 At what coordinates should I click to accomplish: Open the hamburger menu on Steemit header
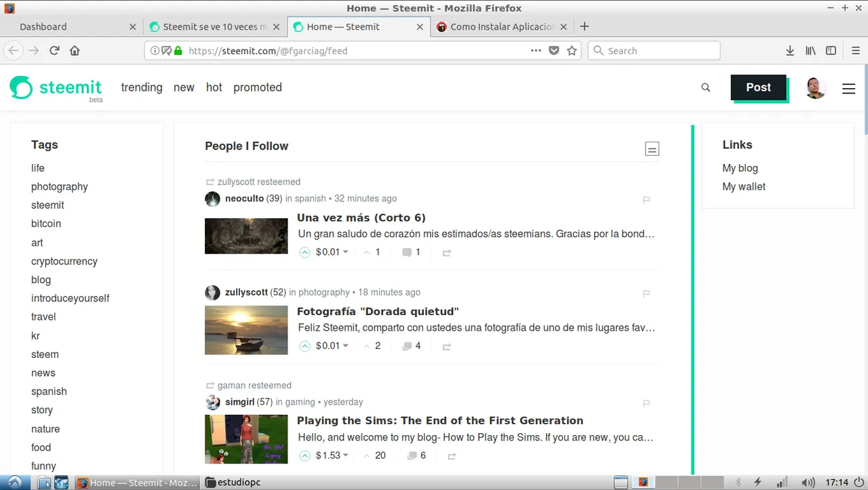(x=848, y=88)
